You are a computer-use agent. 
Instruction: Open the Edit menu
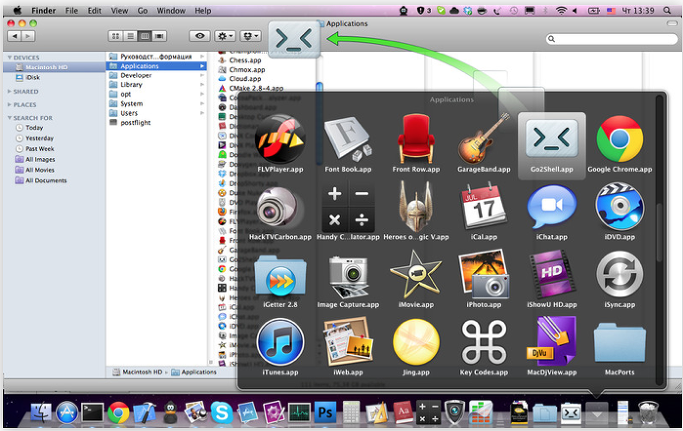tap(95, 11)
